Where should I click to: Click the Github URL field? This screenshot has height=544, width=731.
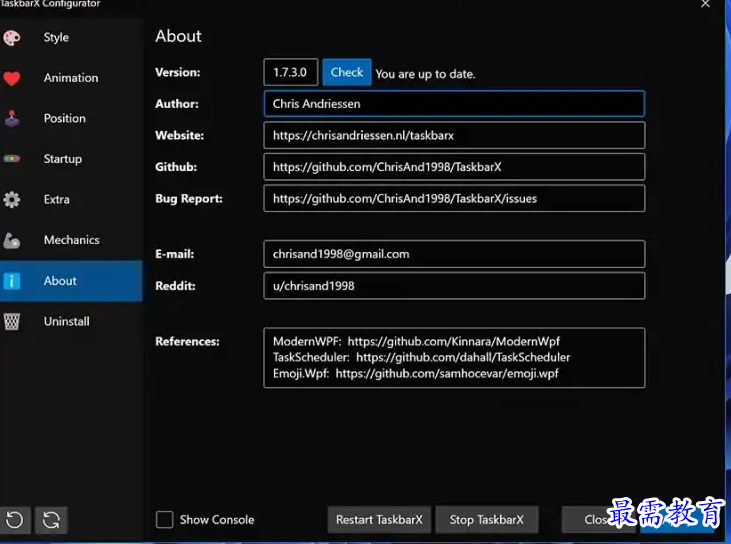pyautogui.click(x=454, y=167)
